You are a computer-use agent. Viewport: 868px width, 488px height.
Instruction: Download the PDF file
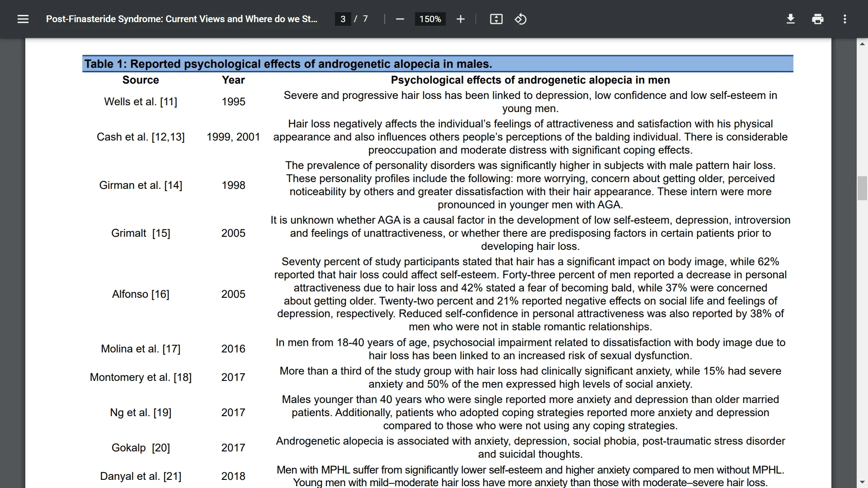(x=790, y=19)
